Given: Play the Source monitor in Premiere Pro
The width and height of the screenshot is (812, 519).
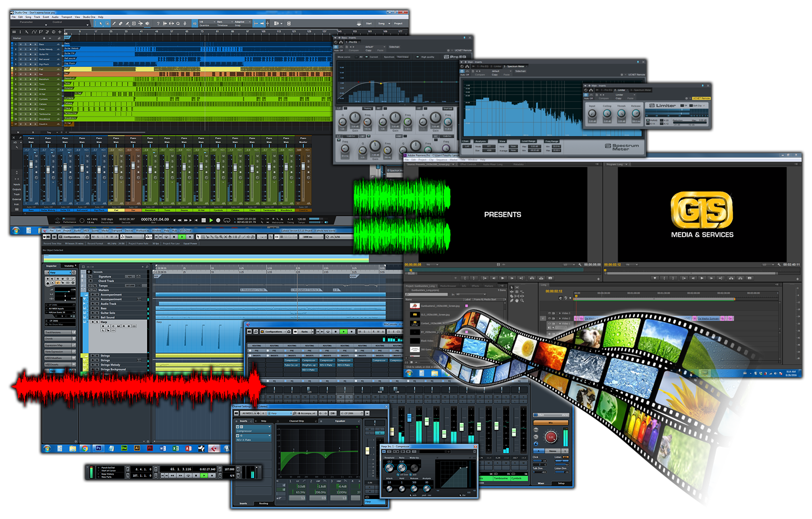Looking at the screenshot, I should [x=502, y=278].
